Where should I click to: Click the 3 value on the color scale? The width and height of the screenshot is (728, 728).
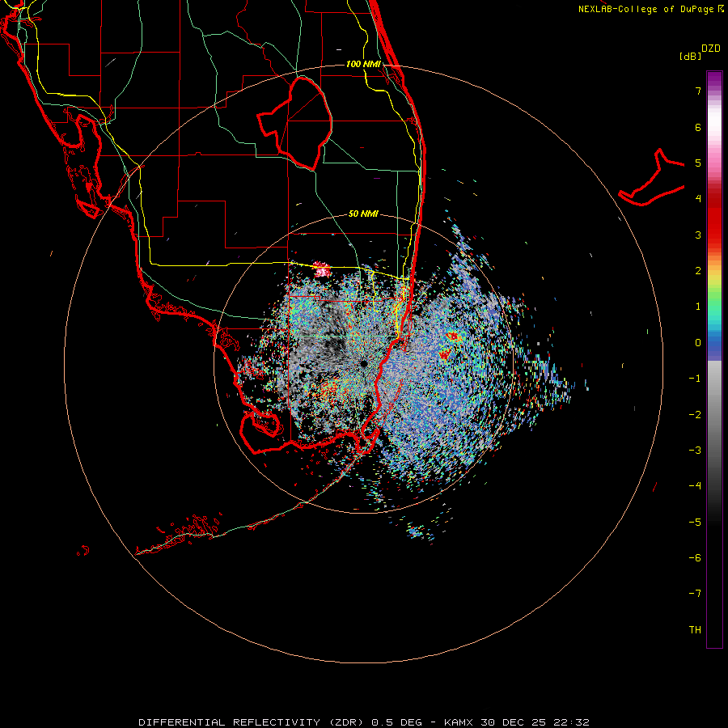tap(698, 235)
